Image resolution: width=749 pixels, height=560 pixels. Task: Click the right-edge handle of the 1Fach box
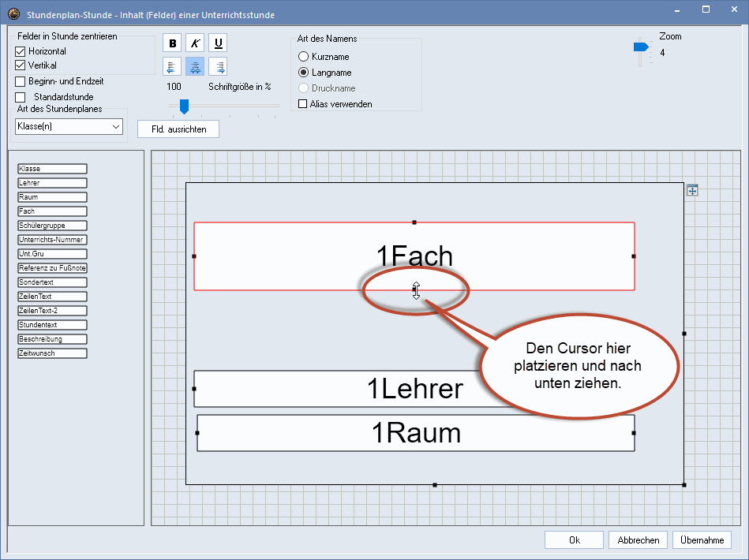634,256
